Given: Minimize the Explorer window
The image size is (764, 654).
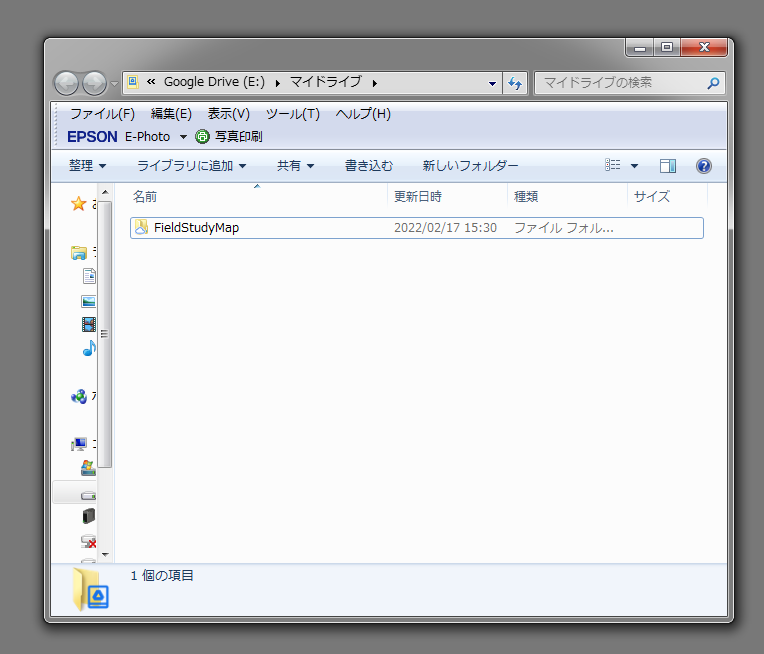Looking at the screenshot, I should [640, 48].
